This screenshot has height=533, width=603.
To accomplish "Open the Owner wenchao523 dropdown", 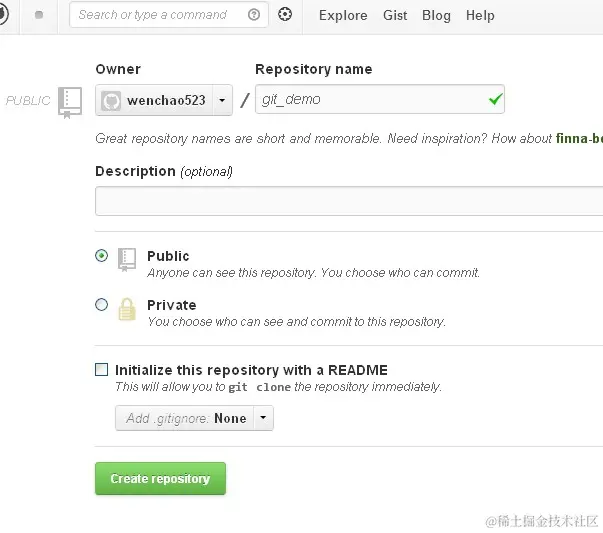I will click(x=164, y=100).
